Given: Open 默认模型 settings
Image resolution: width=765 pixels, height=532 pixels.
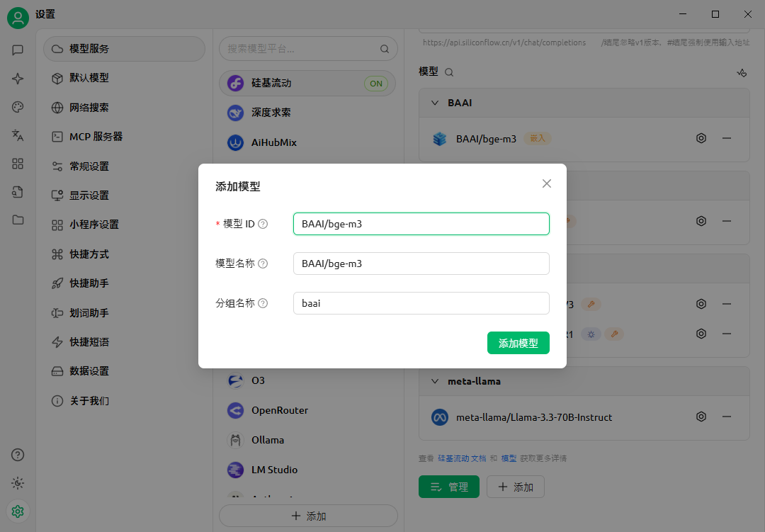Looking at the screenshot, I should pos(125,78).
